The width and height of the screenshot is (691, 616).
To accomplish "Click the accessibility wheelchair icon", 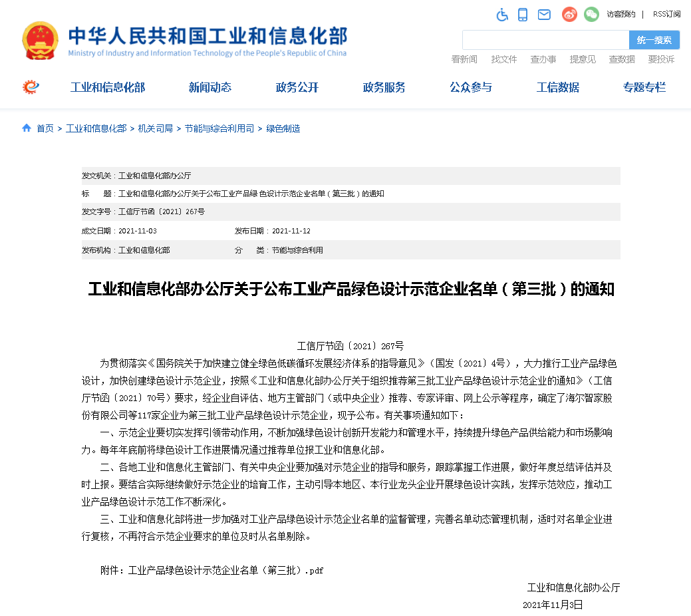I will 503,14.
